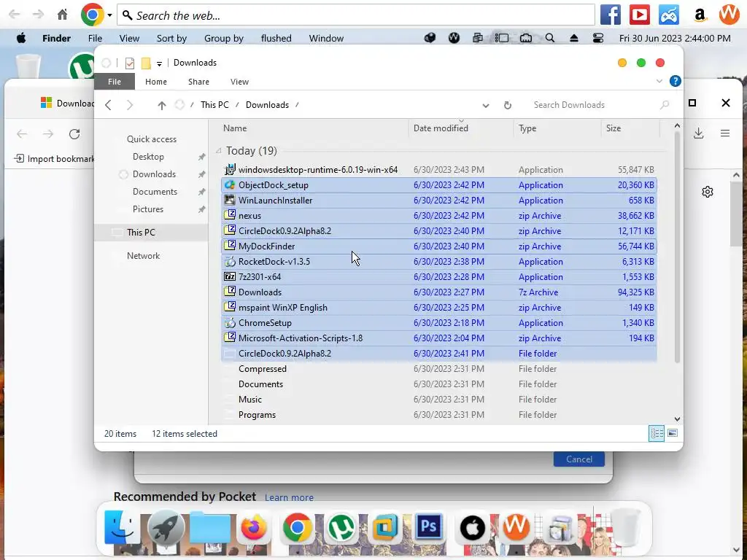Switch to large thumbnails view icon
Image resolution: width=747 pixels, height=560 pixels.
coord(672,433)
